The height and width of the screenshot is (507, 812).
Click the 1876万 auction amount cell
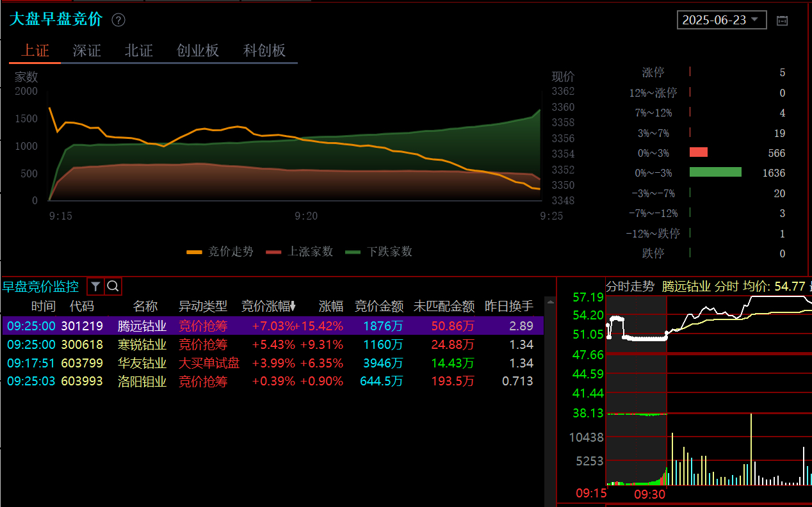tap(383, 326)
